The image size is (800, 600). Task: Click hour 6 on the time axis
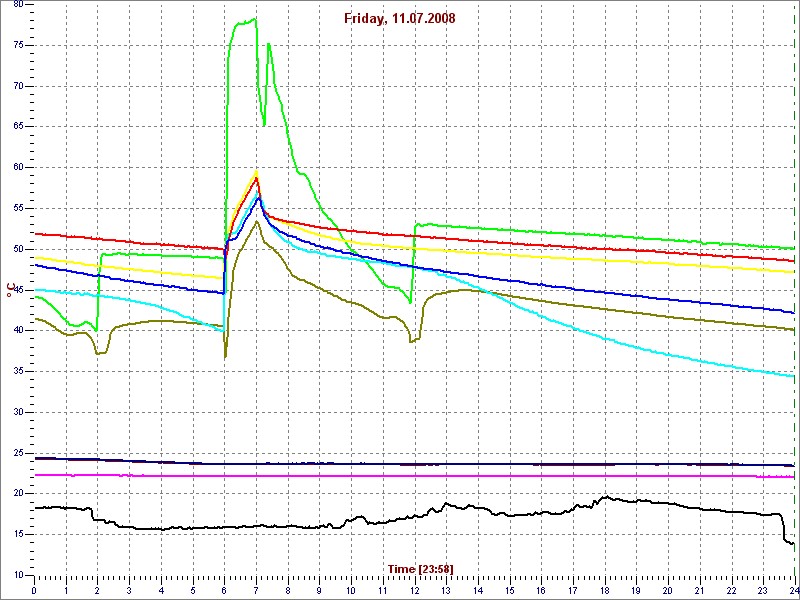coord(224,589)
